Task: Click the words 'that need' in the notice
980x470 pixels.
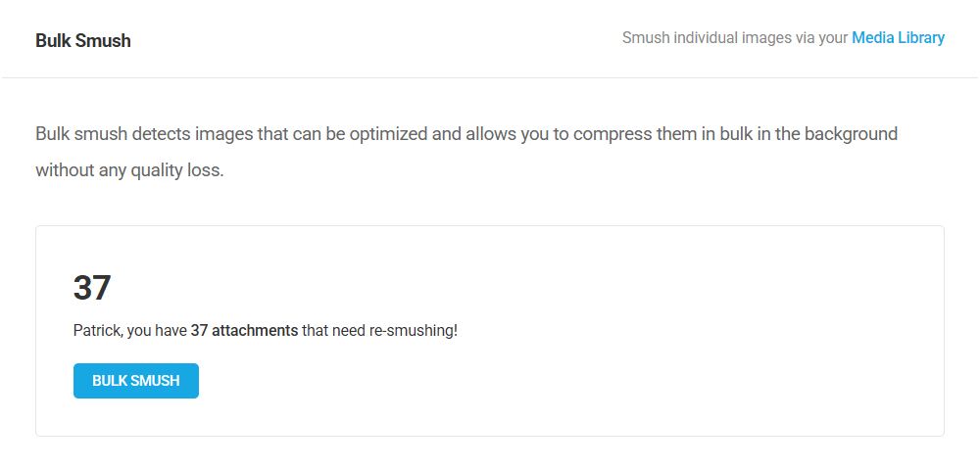Action: point(333,331)
